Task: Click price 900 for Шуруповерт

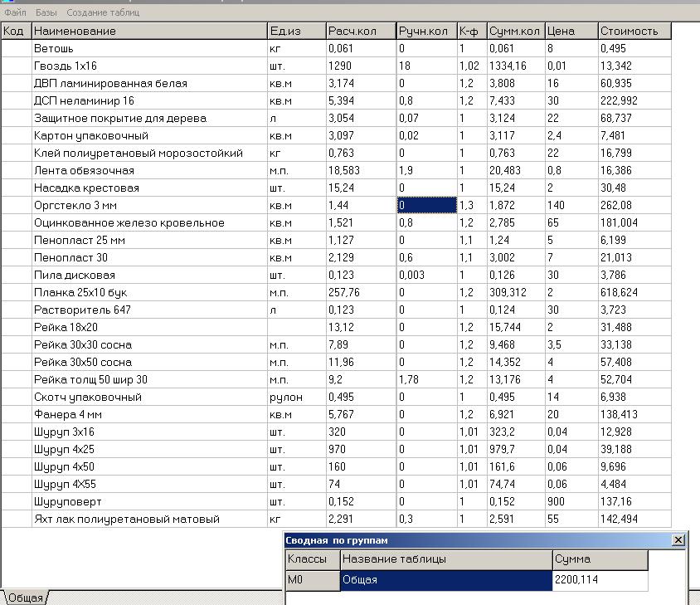Action: [x=572, y=501]
